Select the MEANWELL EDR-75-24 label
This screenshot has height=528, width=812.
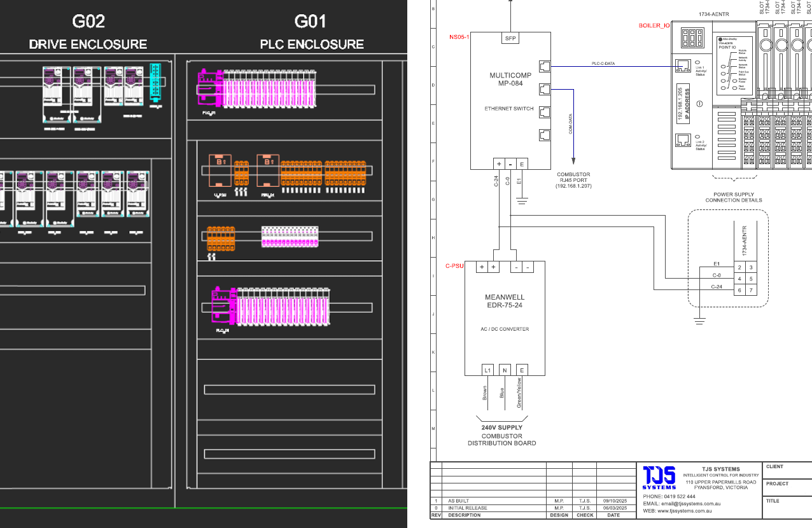click(x=505, y=301)
